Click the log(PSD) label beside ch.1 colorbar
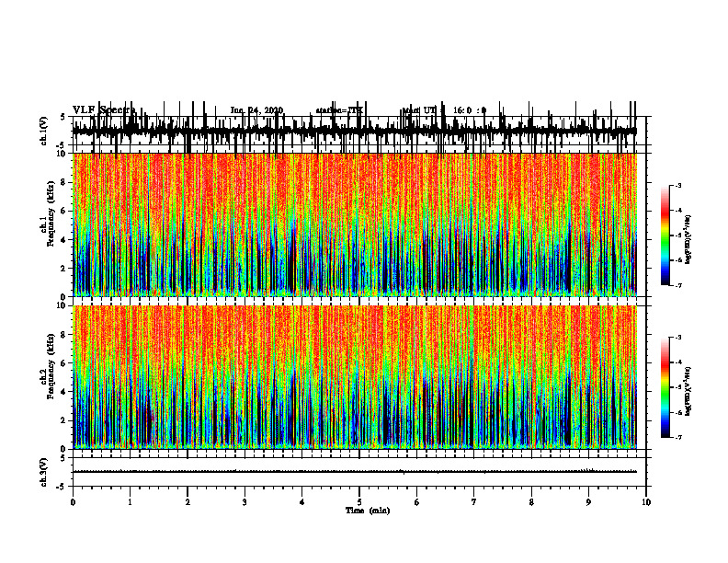This screenshot has height=563, width=728. pyautogui.click(x=688, y=240)
